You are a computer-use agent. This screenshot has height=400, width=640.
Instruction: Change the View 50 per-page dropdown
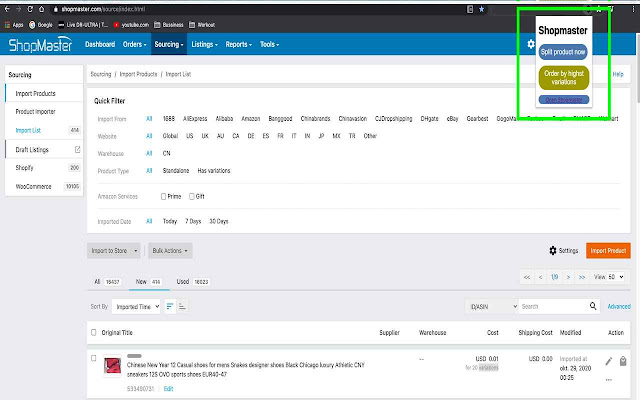click(x=616, y=277)
